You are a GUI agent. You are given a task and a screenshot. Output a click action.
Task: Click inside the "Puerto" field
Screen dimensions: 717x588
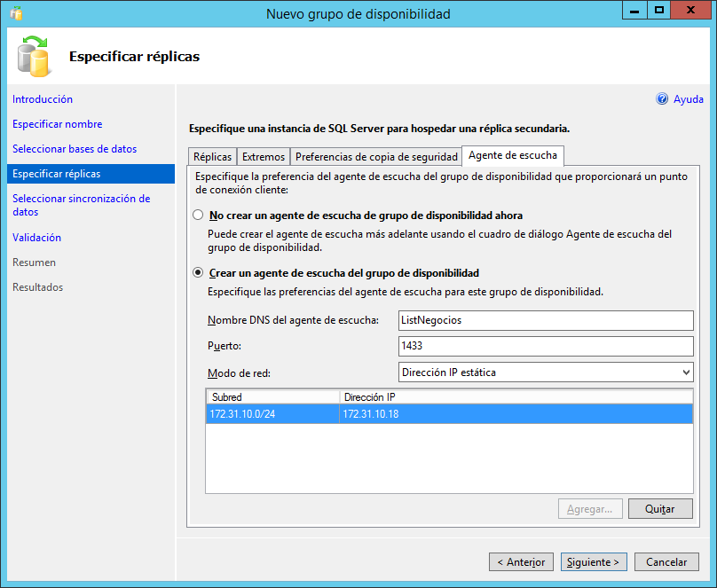coord(545,346)
